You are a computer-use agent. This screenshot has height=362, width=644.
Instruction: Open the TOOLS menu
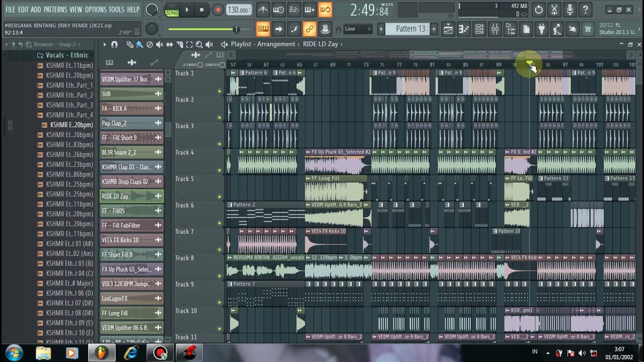pyautogui.click(x=117, y=10)
